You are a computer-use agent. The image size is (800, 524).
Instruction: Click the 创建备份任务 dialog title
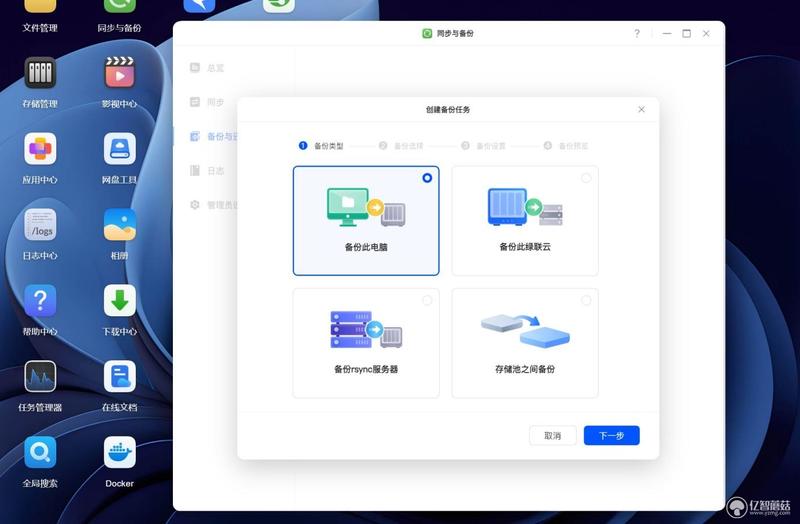coord(448,110)
